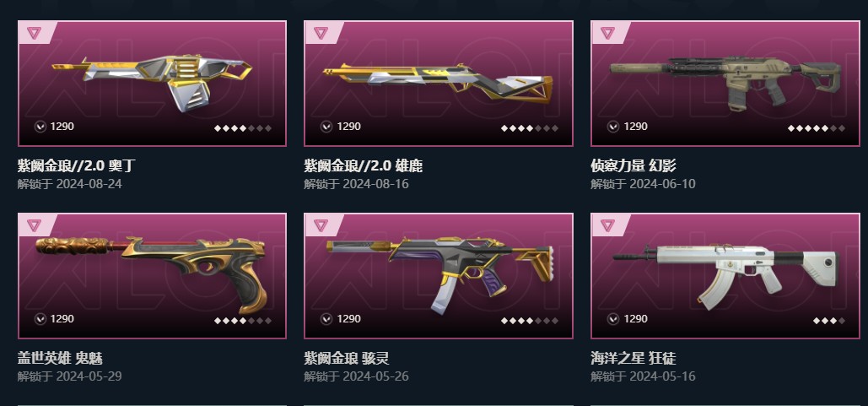Click the VP currency icon on the 奥丁 card
Image resolution: width=868 pixels, height=406 pixels.
point(40,127)
